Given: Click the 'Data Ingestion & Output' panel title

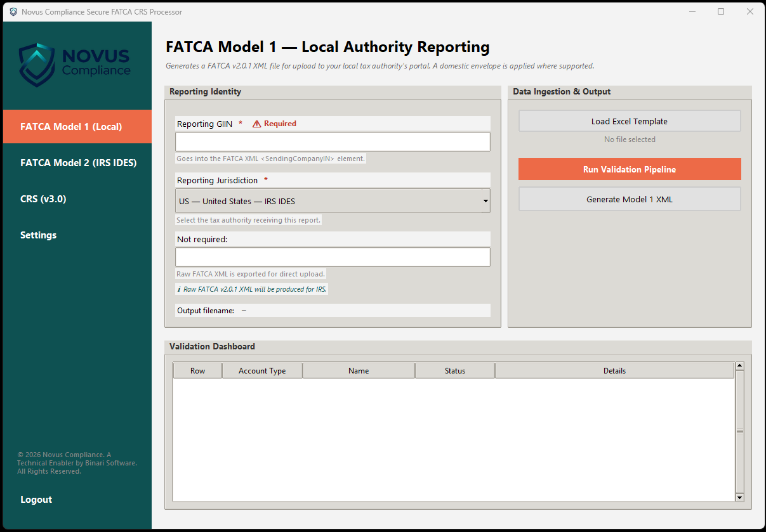Looking at the screenshot, I should (562, 91).
